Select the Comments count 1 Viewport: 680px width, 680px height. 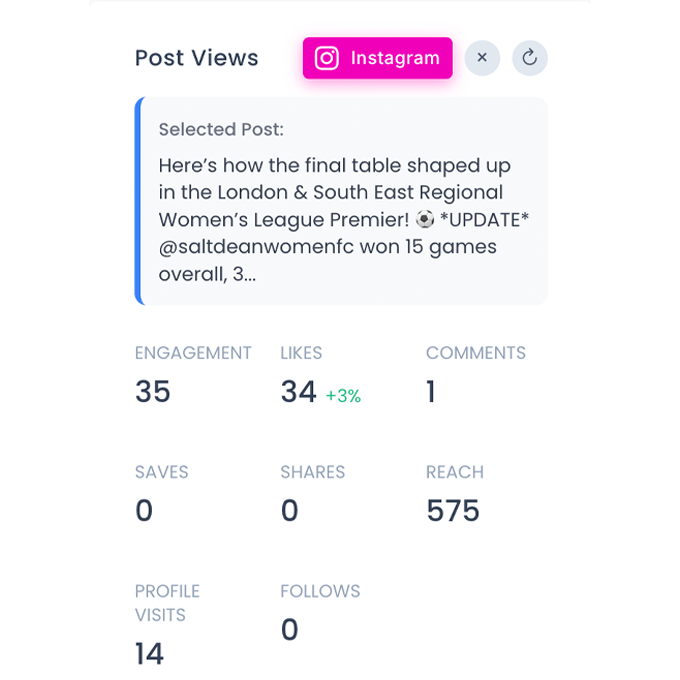[x=431, y=392]
